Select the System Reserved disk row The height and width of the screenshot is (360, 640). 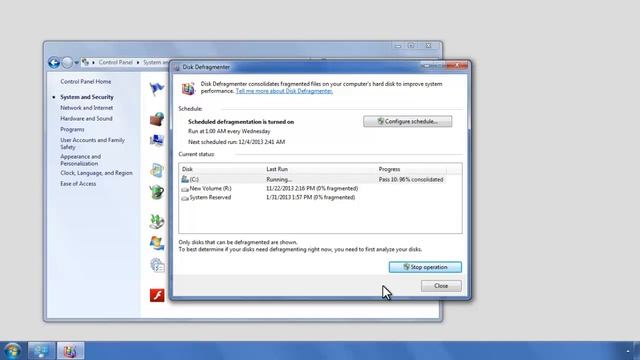pos(320,197)
